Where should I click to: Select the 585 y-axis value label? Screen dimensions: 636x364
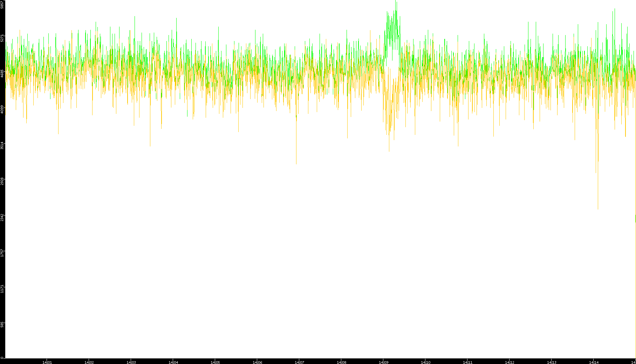2,324
